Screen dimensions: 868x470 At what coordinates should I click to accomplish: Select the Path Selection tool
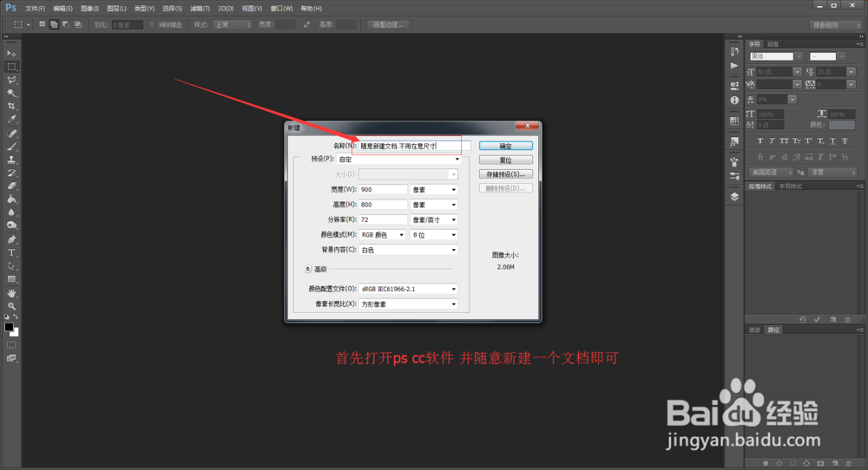(11, 266)
